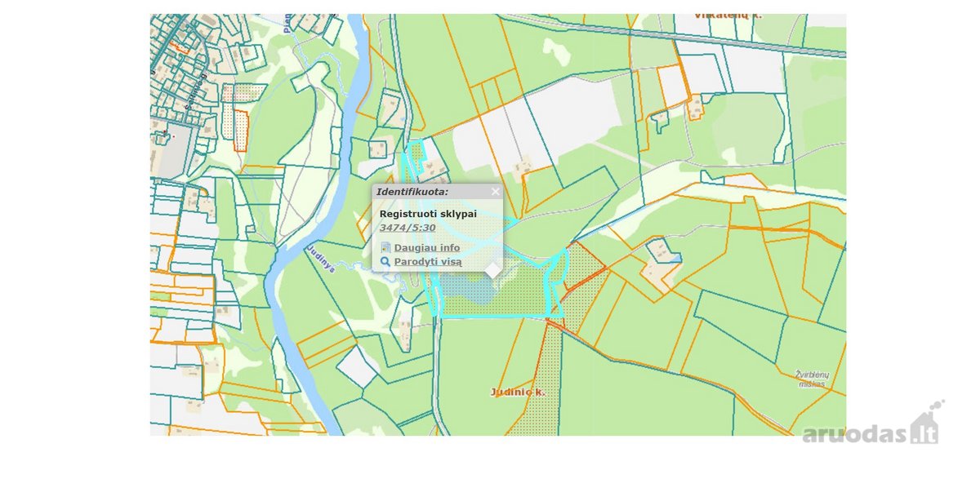
Task: Click the magnifier icon beside Parodyti visą
Action: click(385, 262)
